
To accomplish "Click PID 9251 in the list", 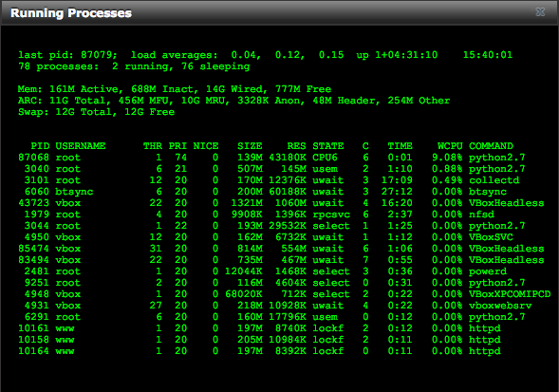I will pyautogui.click(x=37, y=283).
